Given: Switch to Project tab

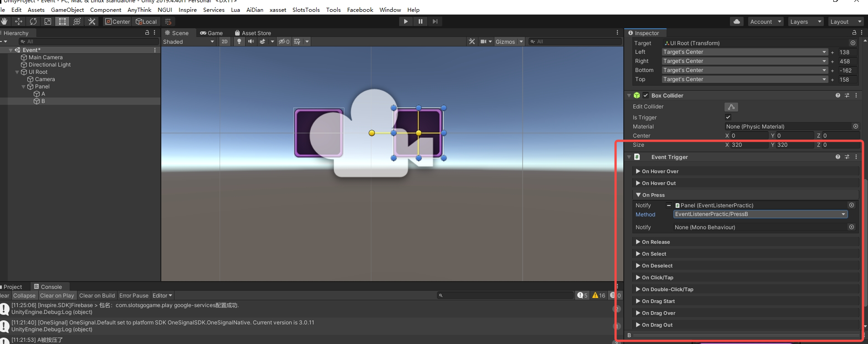Looking at the screenshot, I should tap(13, 287).
